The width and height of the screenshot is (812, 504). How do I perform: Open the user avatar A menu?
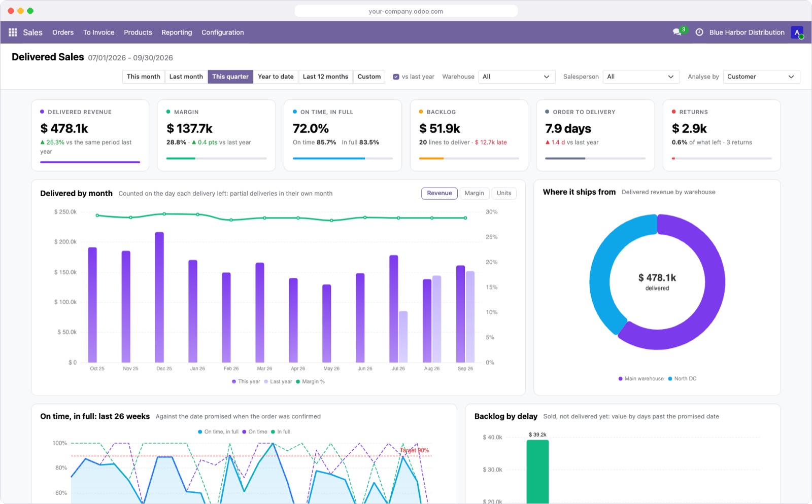(x=797, y=32)
